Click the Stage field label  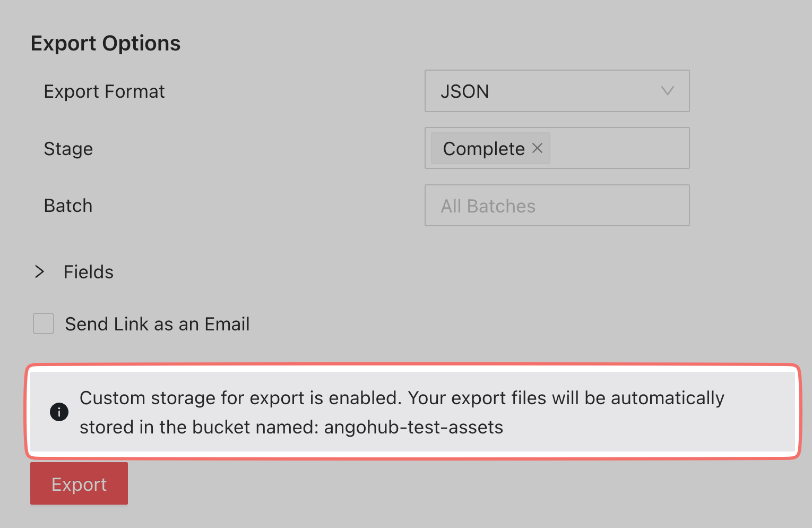pyautogui.click(x=68, y=149)
